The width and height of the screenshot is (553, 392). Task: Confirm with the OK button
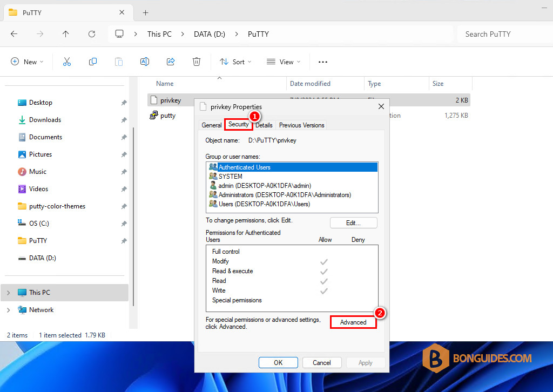point(278,362)
